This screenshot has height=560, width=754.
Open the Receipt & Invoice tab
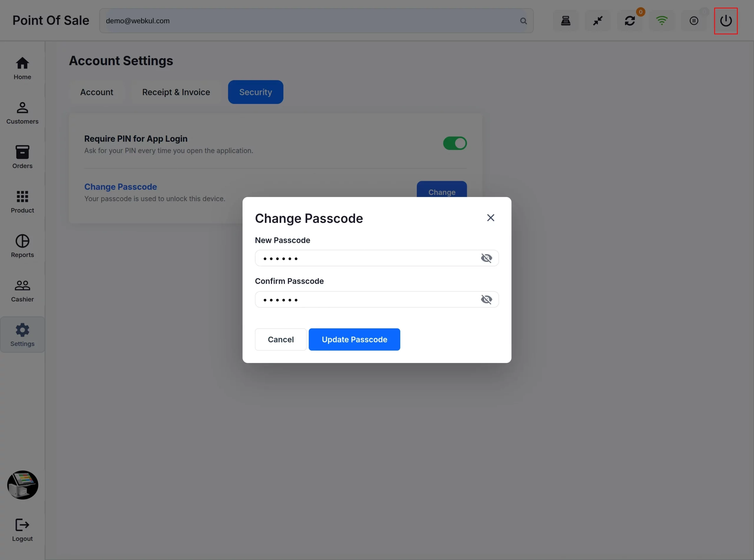tap(176, 92)
